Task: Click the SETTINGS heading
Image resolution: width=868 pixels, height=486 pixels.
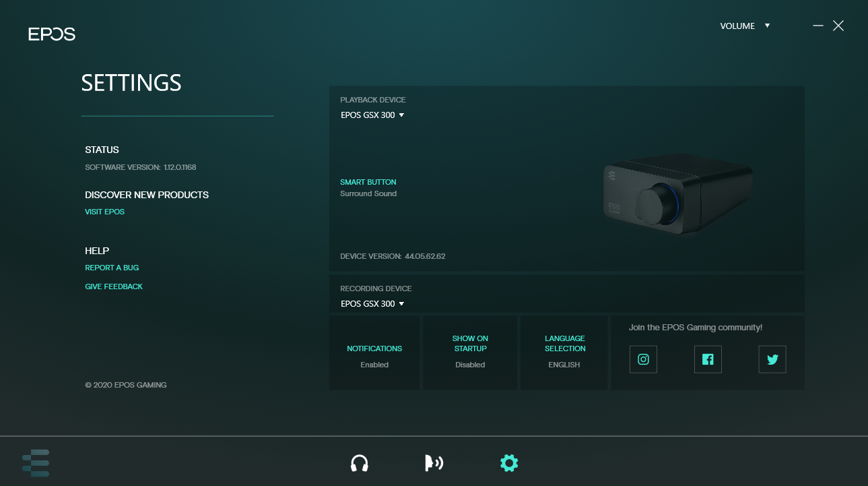Action: [x=131, y=83]
